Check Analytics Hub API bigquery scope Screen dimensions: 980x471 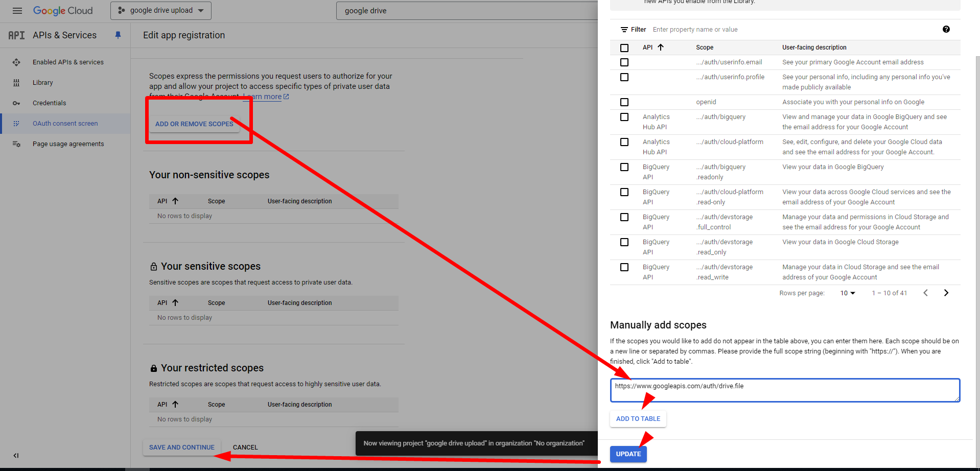(624, 117)
